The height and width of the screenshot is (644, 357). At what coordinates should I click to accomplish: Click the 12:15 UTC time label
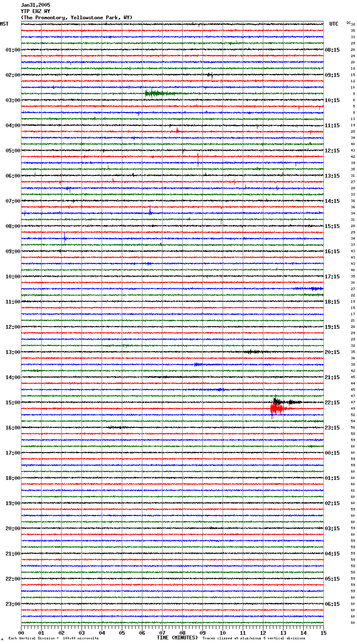coord(332,151)
